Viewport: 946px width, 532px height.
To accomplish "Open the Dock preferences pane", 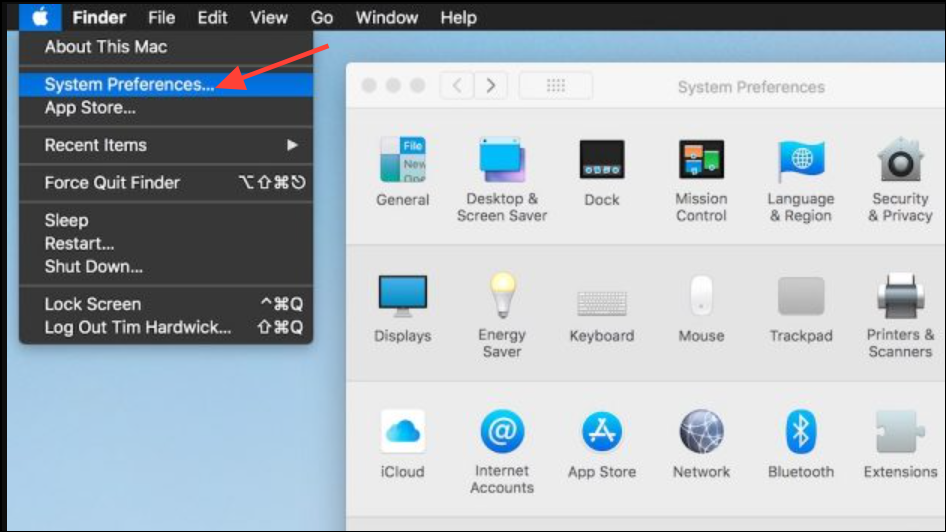I will pos(602,173).
